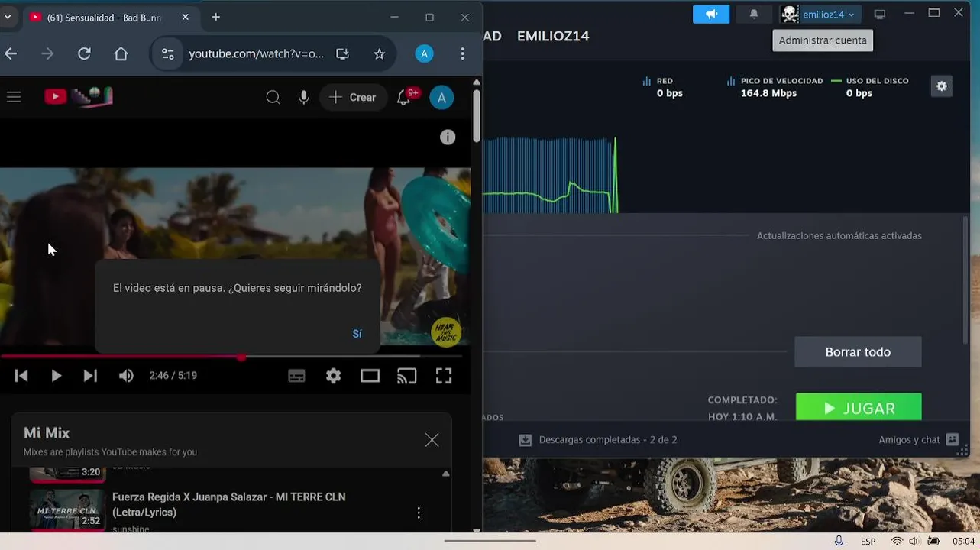The height and width of the screenshot is (550, 980).
Task: Click the YouTube page scrollbar
Action: tap(477, 115)
